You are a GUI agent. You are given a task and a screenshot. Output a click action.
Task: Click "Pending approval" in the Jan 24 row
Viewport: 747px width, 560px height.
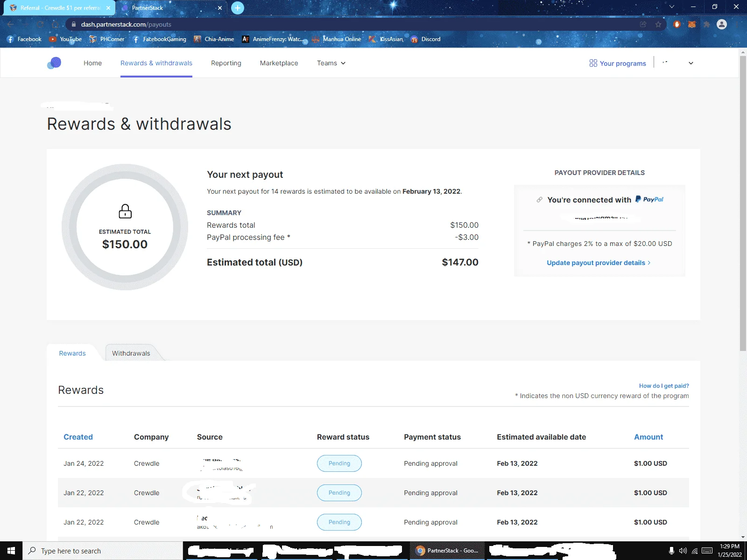point(430,463)
